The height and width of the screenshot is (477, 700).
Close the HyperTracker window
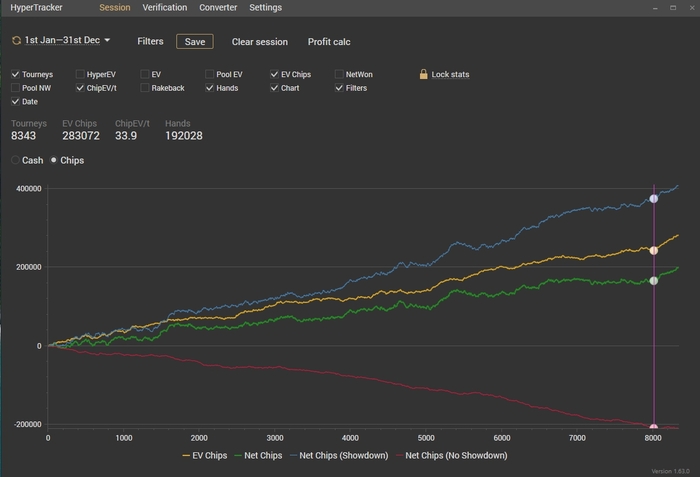(692, 8)
